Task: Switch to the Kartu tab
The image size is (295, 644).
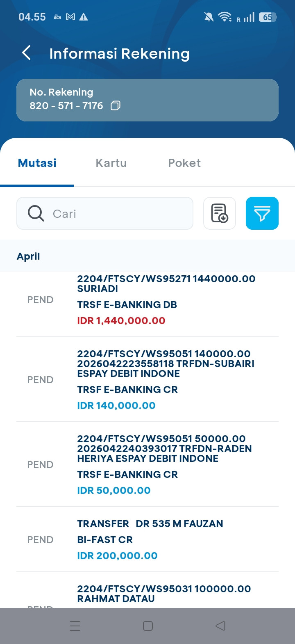Action: [x=111, y=163]
